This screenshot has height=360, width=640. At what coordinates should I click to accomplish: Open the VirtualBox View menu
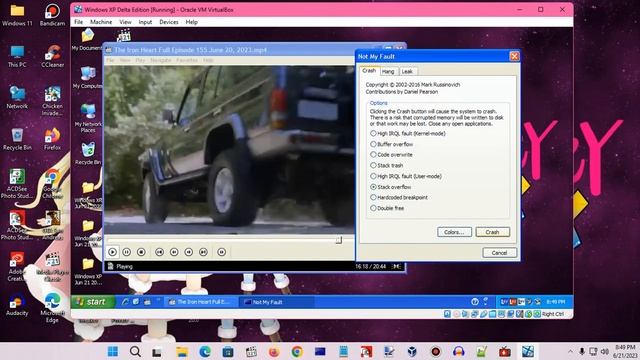[125, 22]
